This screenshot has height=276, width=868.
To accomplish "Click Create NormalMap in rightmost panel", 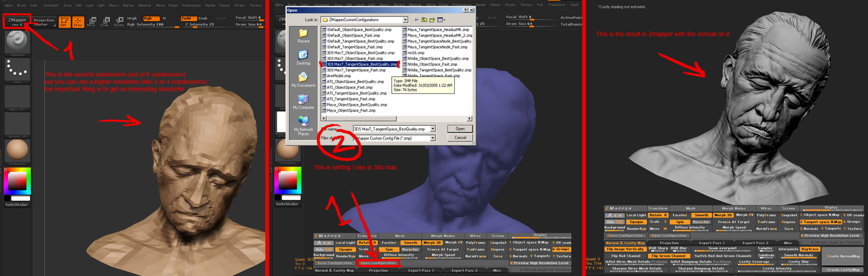I will (x=843, y=256).
